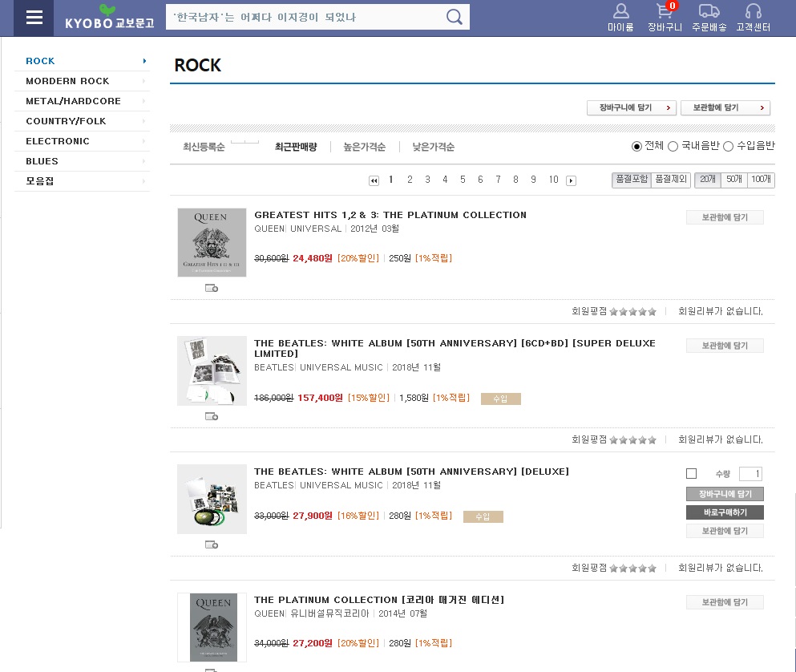This screenshot has width=796, height=672.
Task: Click the 바로구매하기 button
Action: tap(725, 512)
